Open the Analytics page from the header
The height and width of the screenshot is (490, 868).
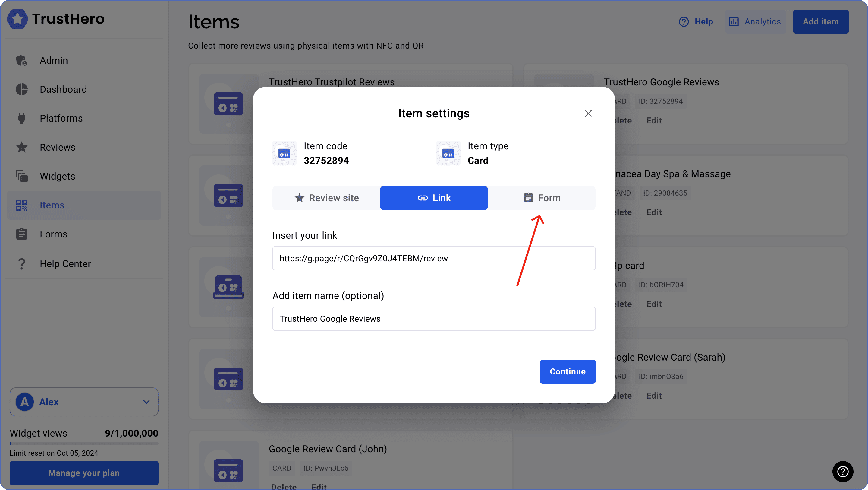pyautogui.click(x=755, y=22)
